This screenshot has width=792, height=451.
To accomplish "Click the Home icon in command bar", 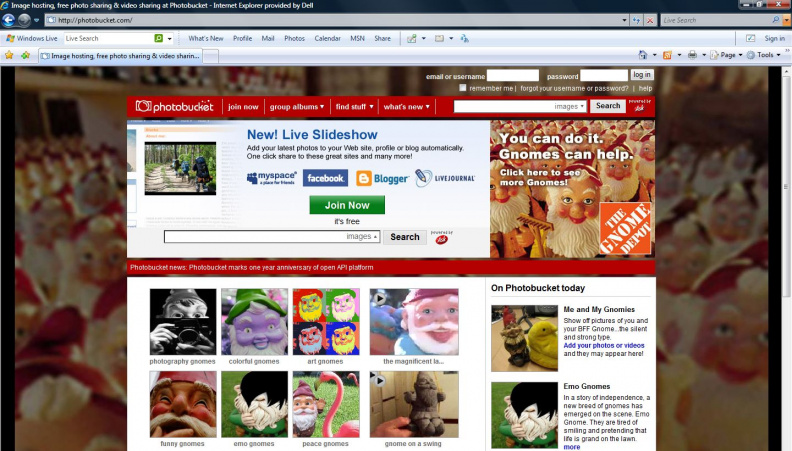I will pyautogui.click(x=642, y=55).
